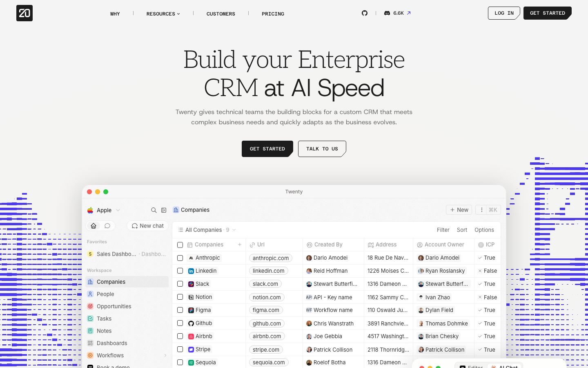The image size is (588, 368).
Task: Start a New chat
Action: [x=147, y=226]
